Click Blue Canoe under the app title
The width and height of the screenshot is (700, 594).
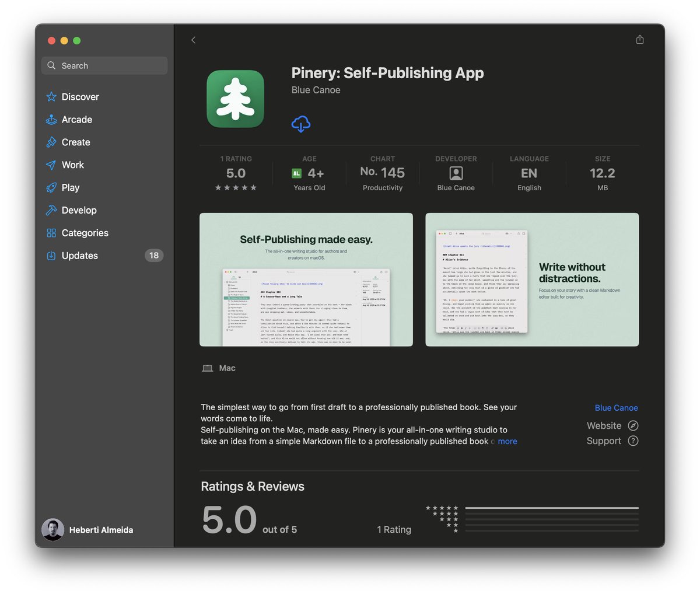coord(316,90)
